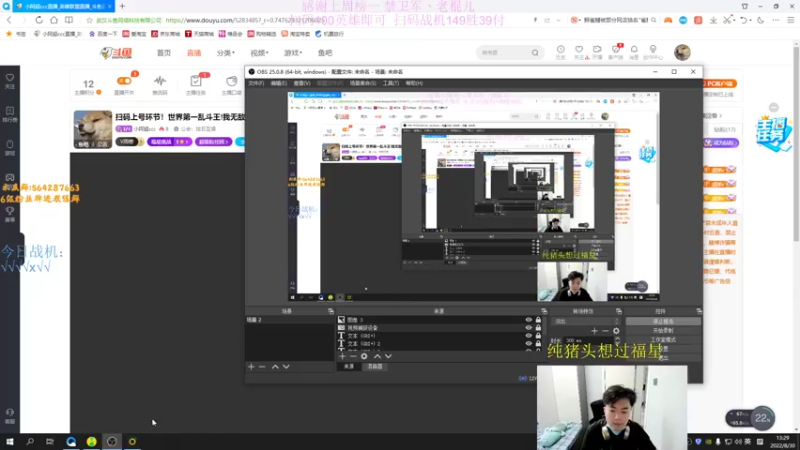Select the 视频捕获设备 source row
Screen dimensions: 800x450
click(439, 328)
